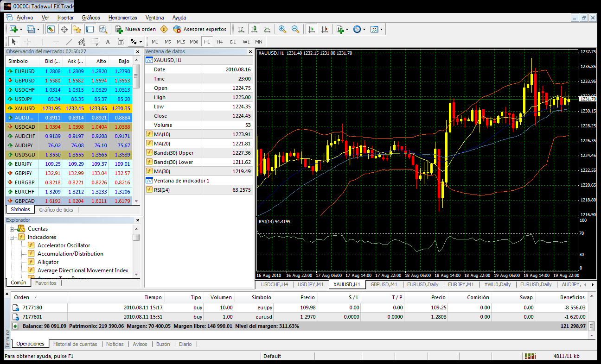Select the horizontal line drawing tool
601x364 pixels.
point(56,42)
